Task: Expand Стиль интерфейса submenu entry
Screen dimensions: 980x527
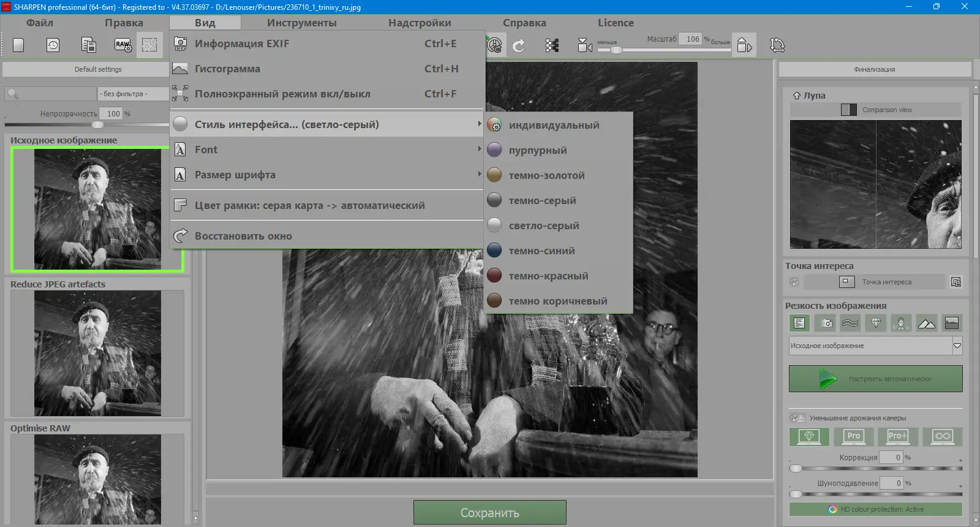Action: tap(327, 124)
